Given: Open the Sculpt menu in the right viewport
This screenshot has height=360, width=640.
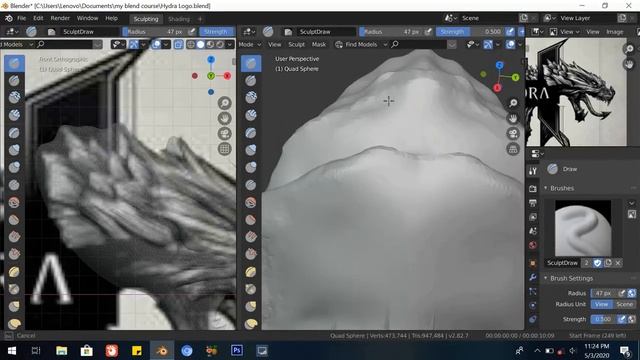Looking at the screenshot, I should coord(296,44).
